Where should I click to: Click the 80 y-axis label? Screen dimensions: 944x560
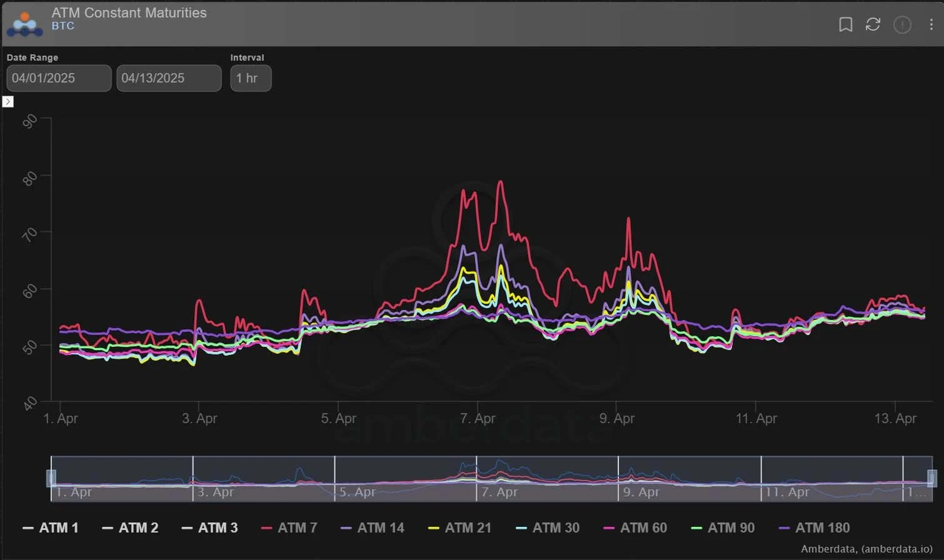pyautogui.click(x=30, y=178)
